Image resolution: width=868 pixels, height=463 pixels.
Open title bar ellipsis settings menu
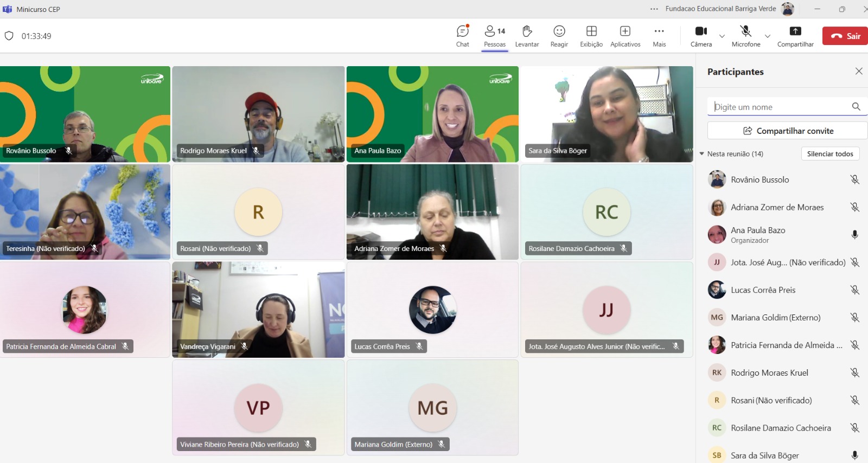(654, 9)
